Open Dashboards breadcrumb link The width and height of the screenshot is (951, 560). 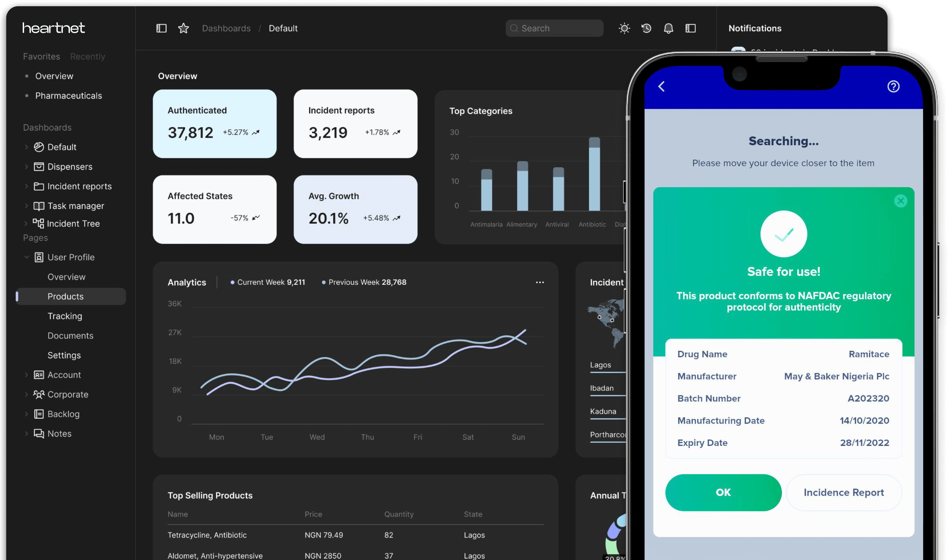click(x=226, y=28)
